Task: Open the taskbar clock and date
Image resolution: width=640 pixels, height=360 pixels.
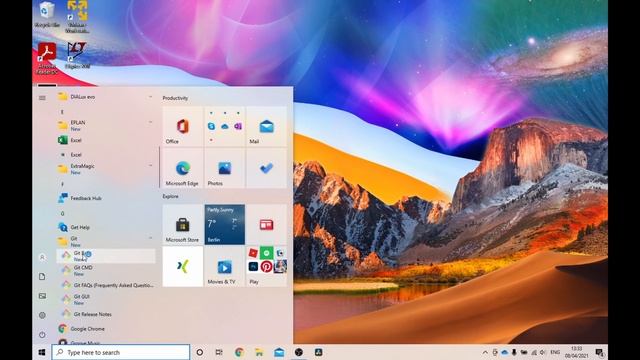Action: [x=576, y=352]
